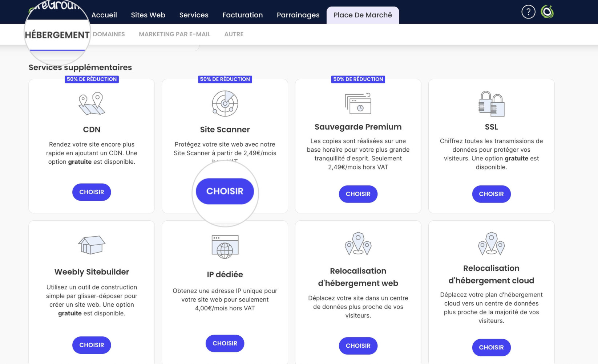Click the SSL 'Chiffrez toutes les transmissions' description
Image resolution: width=598 pixels, height=364 pixels.
coord(491,154)
